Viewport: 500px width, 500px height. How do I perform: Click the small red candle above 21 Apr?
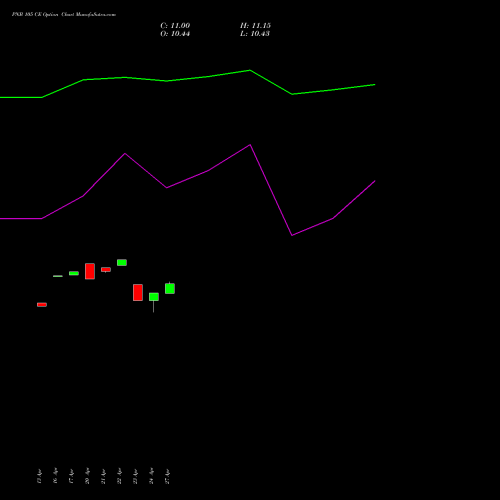[106, 269]
